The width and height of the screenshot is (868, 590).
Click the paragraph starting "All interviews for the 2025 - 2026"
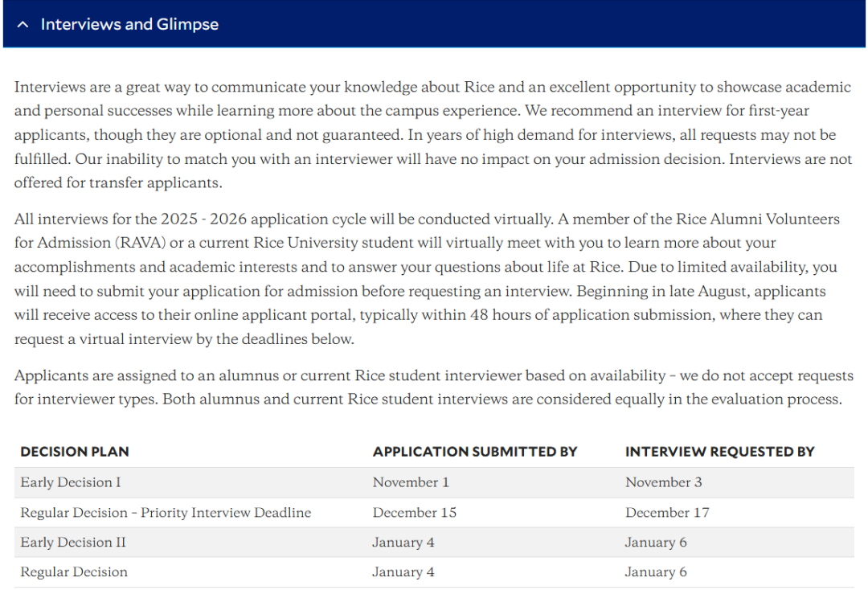(x=426, y=278)
